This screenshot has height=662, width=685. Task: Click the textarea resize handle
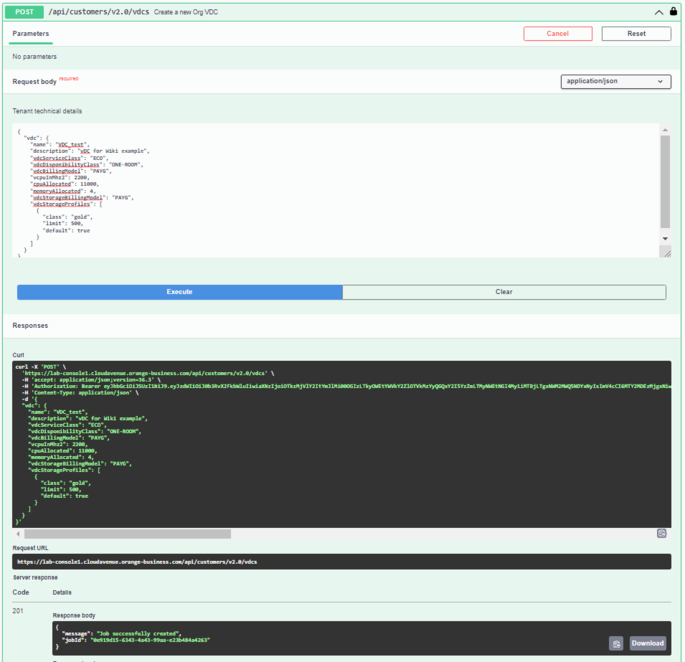[x=667, y=253]
